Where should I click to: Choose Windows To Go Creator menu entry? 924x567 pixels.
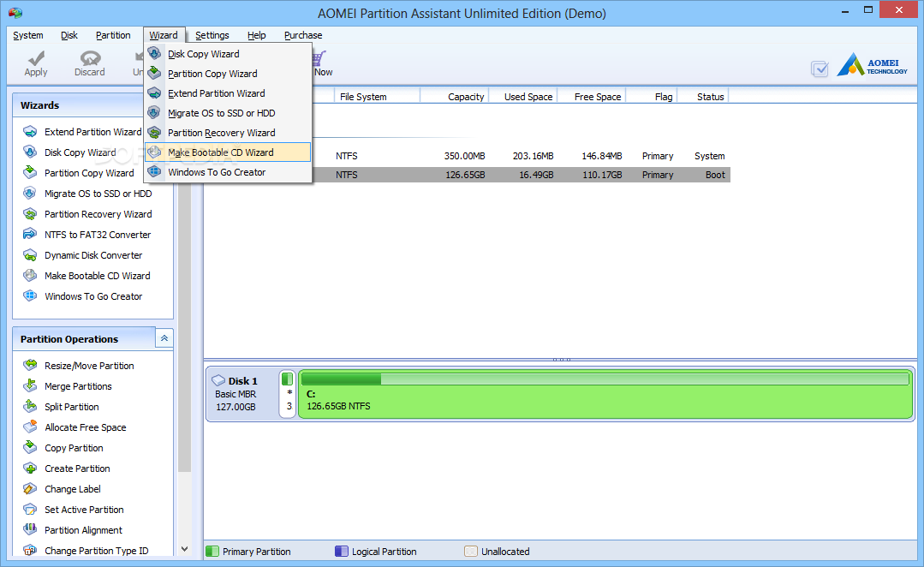[228, 172]
